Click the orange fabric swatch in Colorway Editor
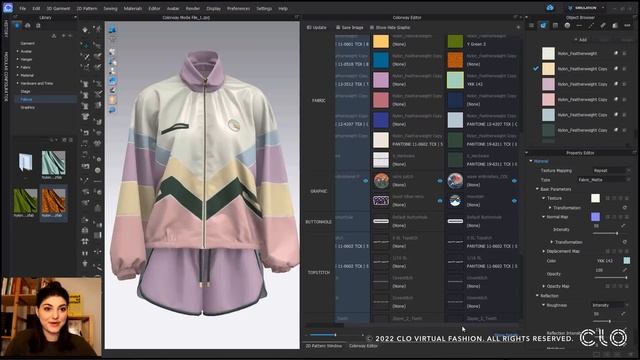 455,60
